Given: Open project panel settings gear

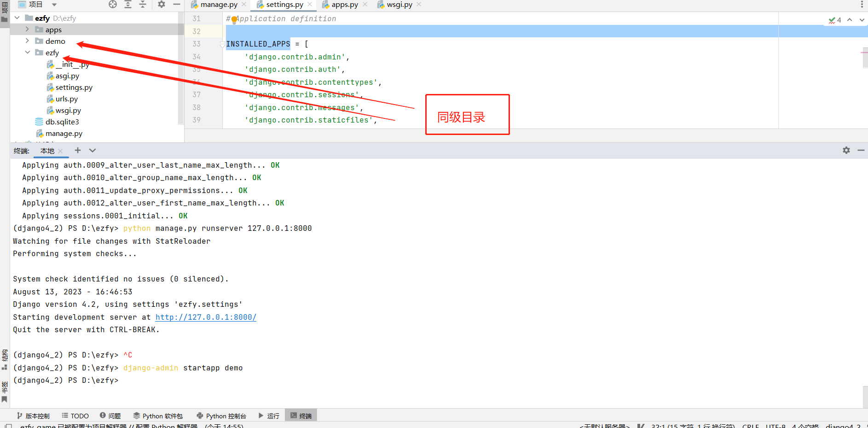Looking at the screenshot, I should (161, 4).
